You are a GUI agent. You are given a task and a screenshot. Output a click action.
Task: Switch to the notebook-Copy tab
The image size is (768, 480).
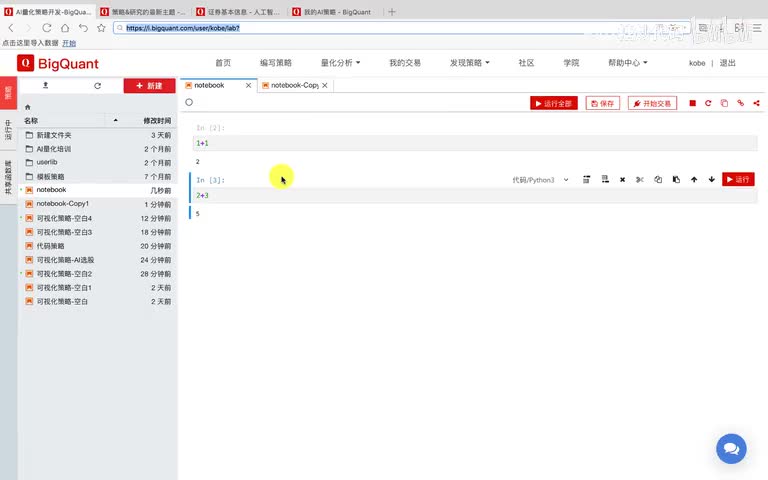coord(294,85)
